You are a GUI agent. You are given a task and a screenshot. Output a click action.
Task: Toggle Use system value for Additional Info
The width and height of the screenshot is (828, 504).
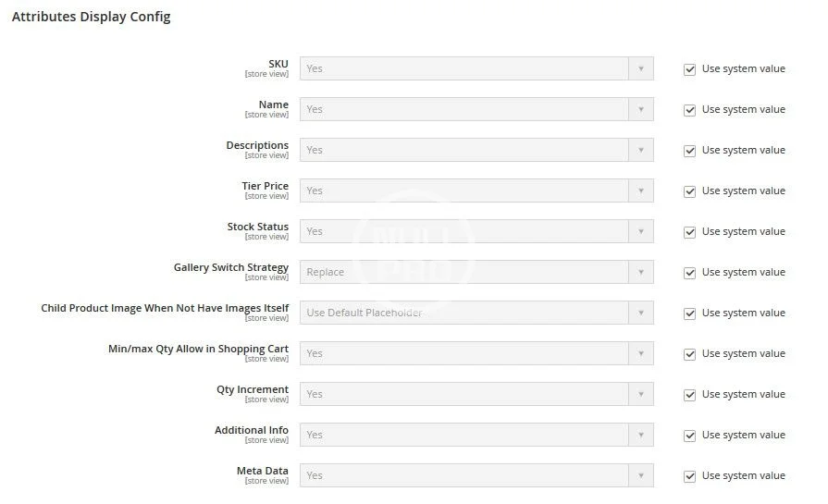(x=689, y=436)
